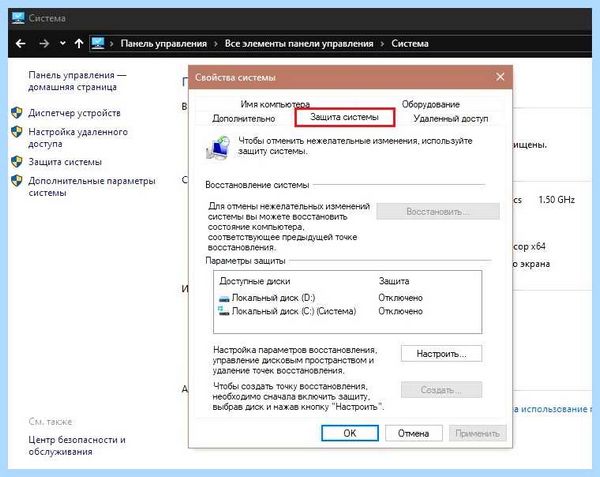The width and height of the screenshot is (600, 477).
Task: Expand chevron after 'Панель управления' breadcrumb
Action: tap(216, 44)
